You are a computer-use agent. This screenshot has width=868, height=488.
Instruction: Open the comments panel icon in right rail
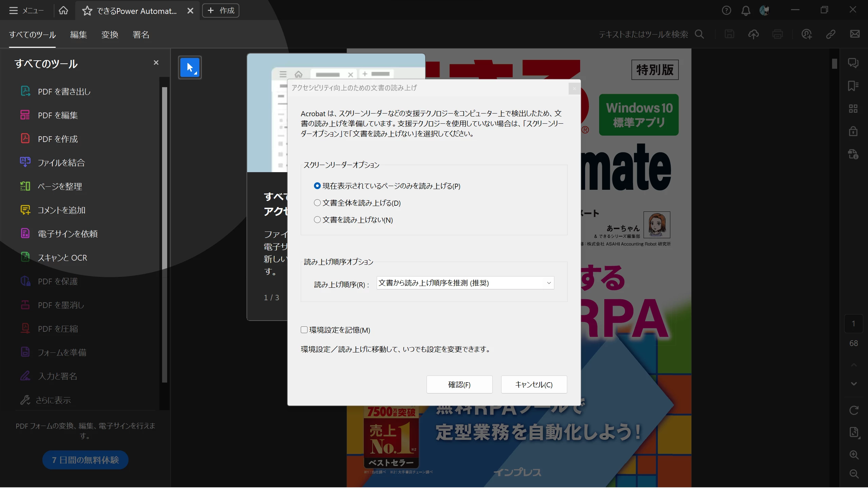853,63
